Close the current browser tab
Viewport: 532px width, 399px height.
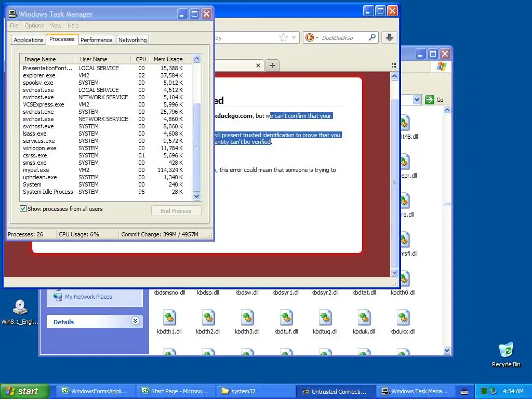(258, 65)
